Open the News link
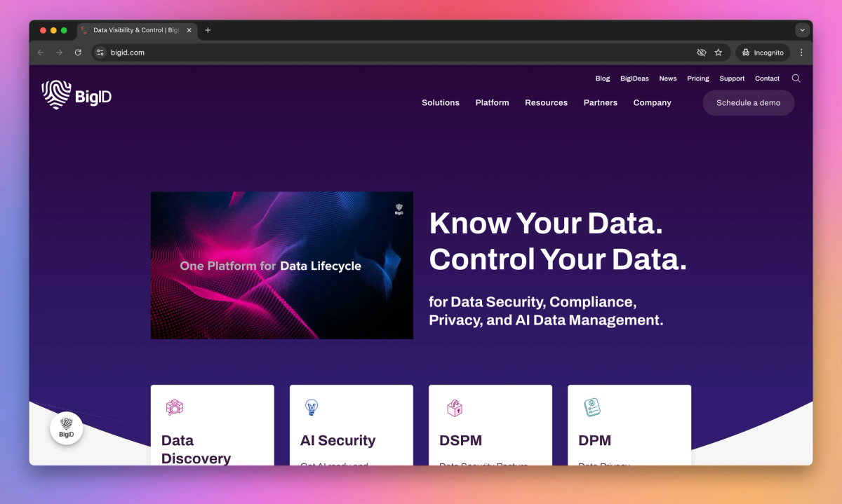 coord(668,79)
